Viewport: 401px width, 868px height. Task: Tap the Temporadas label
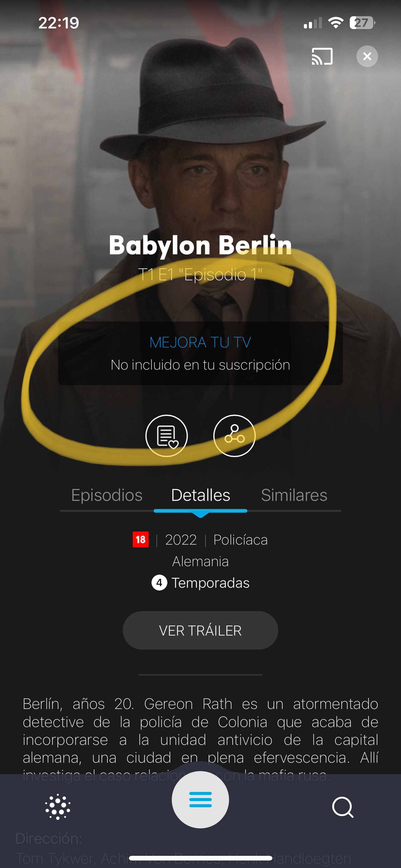[x=210, y=583]
